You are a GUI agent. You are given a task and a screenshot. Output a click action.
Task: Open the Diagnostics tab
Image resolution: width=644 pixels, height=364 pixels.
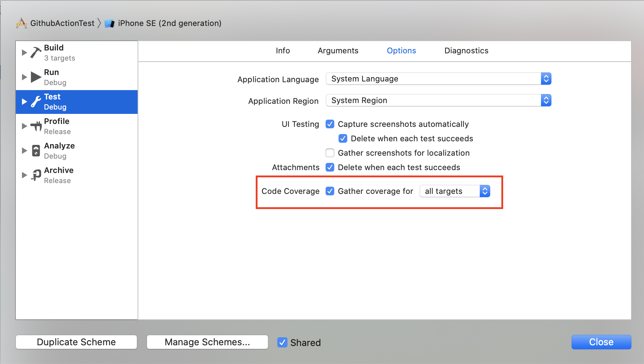[x=466, y=51]
